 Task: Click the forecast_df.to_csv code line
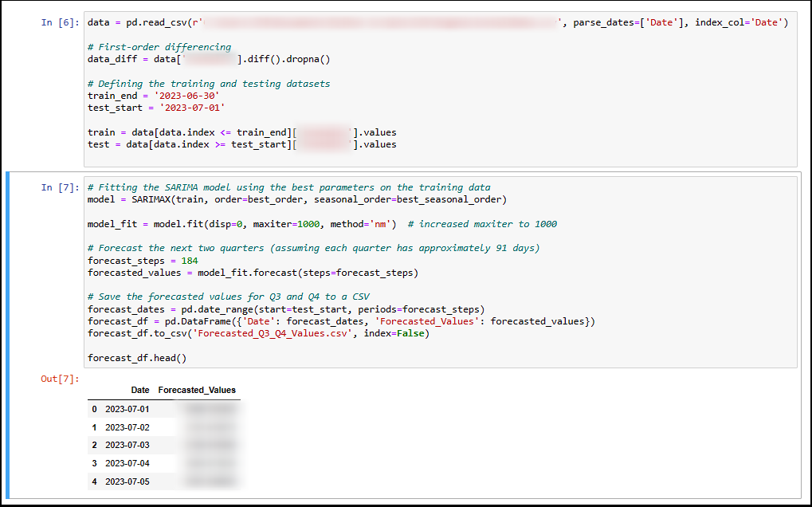[258, 333]
